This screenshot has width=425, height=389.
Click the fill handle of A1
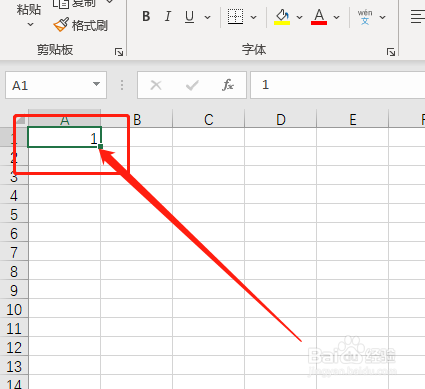click(100, 146)
